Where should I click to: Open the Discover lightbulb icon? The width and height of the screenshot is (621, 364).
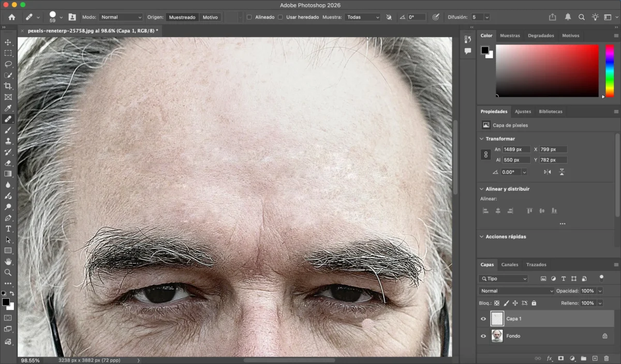pyautogui.click(x=596, y=17)
